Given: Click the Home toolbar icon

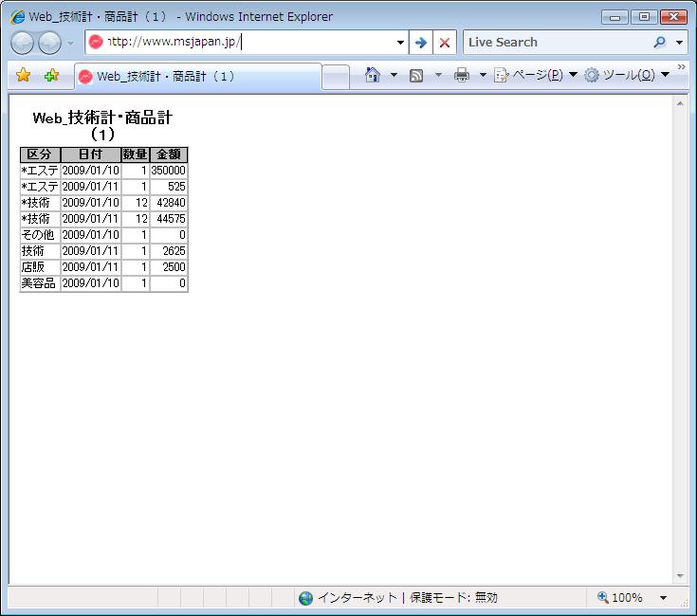Looking at the screenshot, I should 373,75.
